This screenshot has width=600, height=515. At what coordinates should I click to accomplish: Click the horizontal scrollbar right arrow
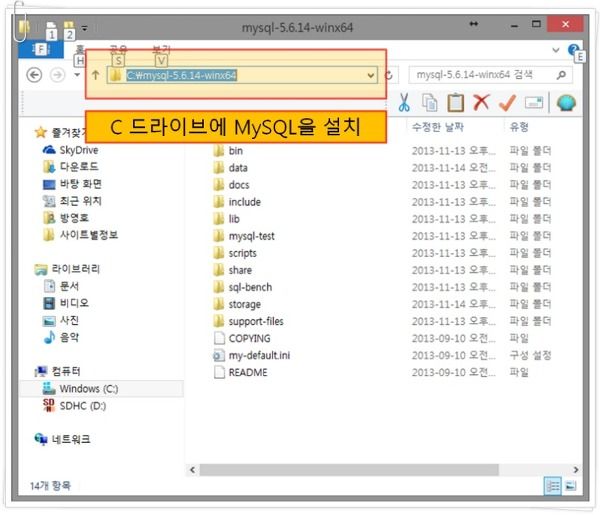[576, 470]
